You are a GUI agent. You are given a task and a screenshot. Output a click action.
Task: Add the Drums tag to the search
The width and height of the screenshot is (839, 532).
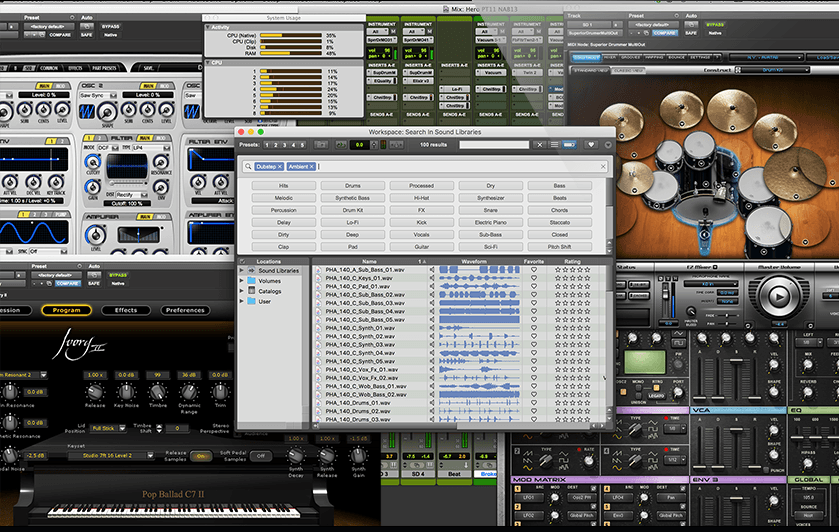(x=353, y=186)
